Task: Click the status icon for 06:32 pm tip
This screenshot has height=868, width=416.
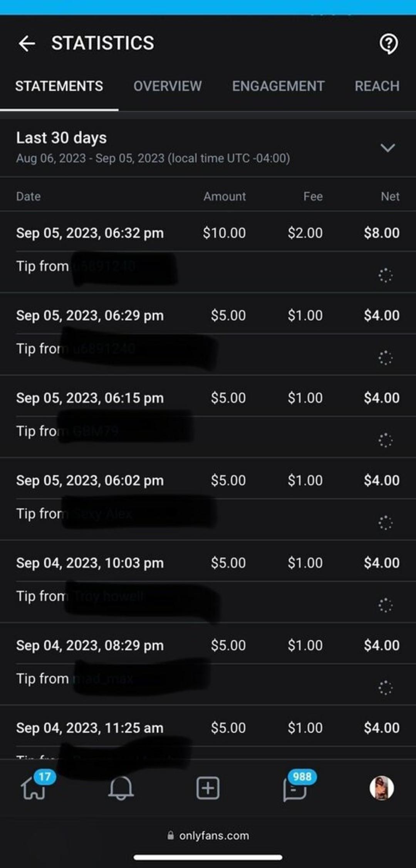Action: [385, 275]
